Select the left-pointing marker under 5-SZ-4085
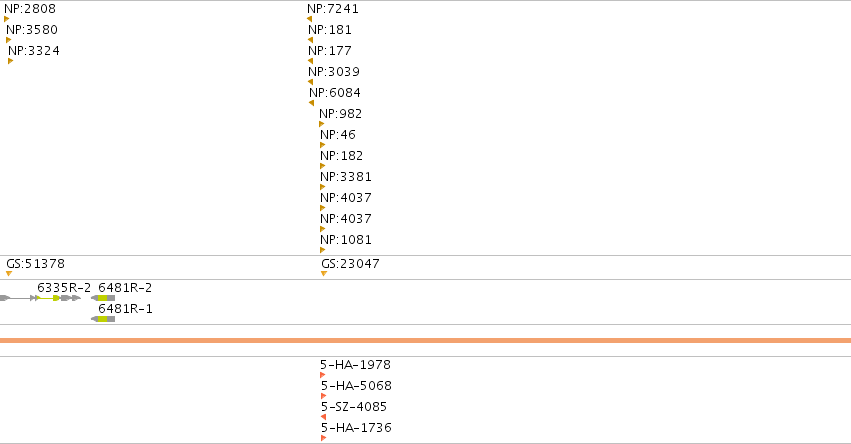851x444 pixels. [x=323, y=417]
